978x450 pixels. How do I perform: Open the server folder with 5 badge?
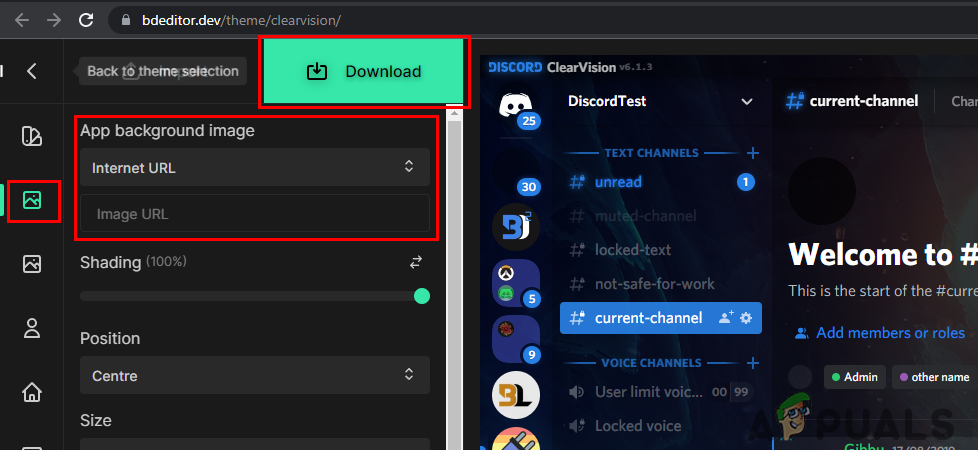tap(515, 282)
